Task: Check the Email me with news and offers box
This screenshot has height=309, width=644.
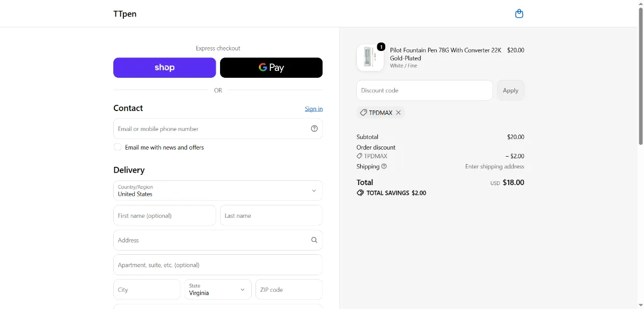Action: 118,147
